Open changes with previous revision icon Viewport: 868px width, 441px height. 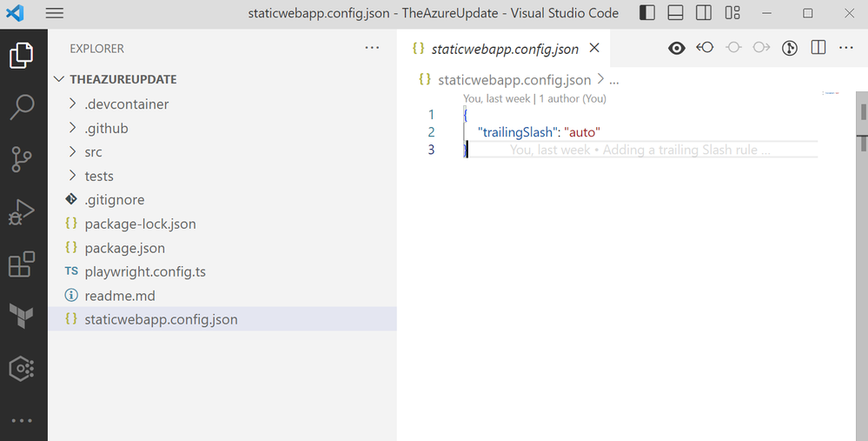tap(705, 48)
